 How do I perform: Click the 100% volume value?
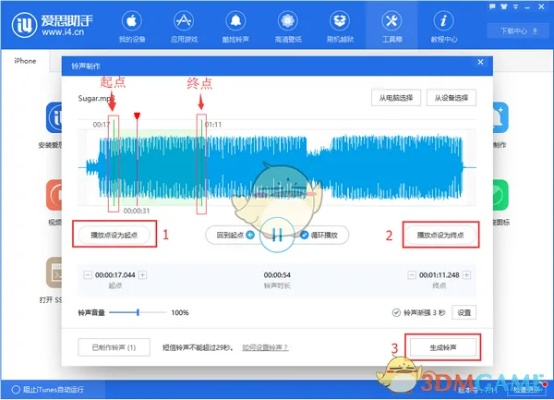180,312
